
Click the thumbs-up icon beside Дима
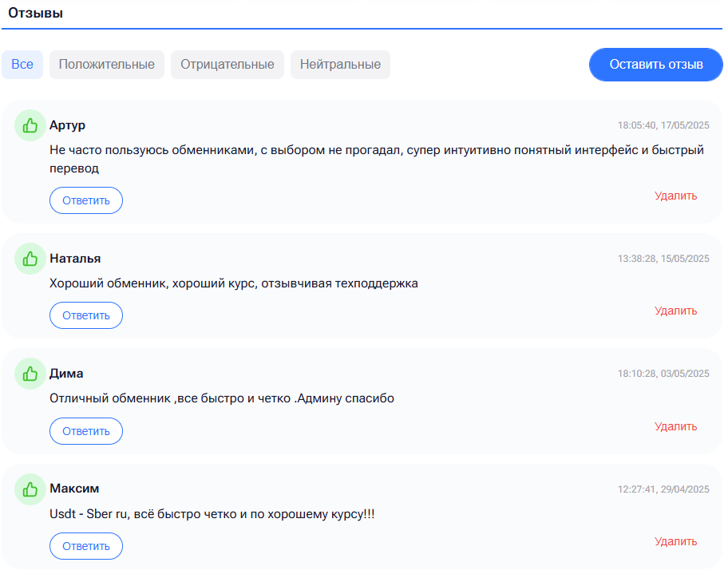pyautogui.click(x=30, y=374)
